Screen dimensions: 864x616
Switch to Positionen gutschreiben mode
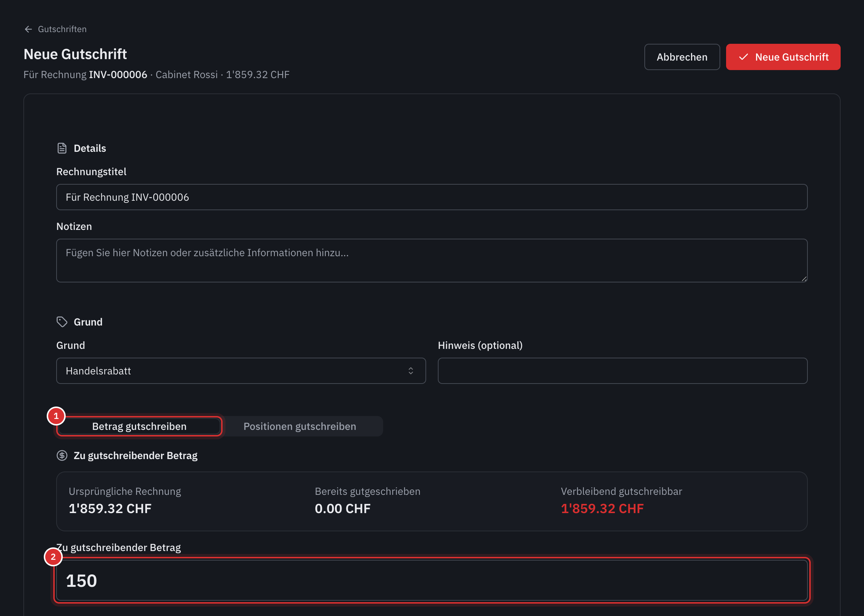pyautogui.click(x=300, y=426)
